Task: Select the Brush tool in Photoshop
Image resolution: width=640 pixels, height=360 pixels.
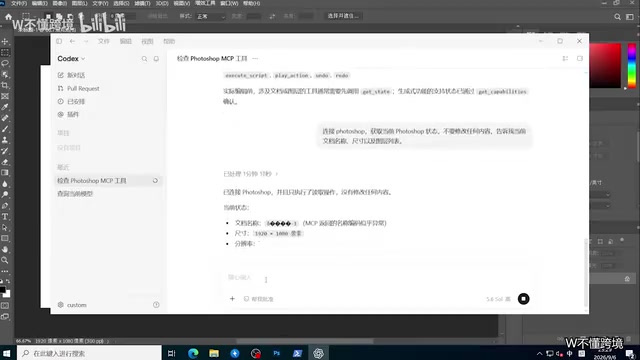Action: (5, 129)
